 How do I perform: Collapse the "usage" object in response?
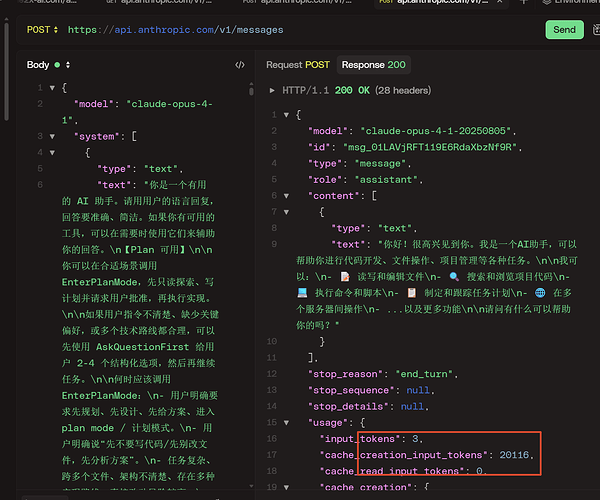[x=286, y=423]
